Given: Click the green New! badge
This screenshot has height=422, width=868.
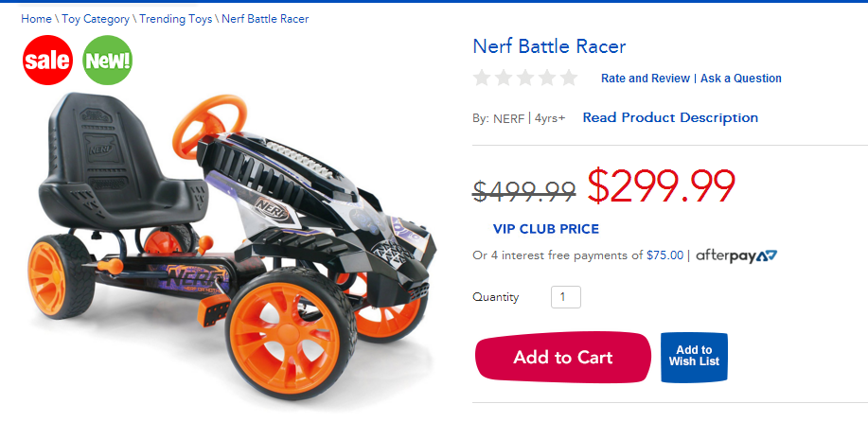Looking at the screenshot, I should coord(107,61).
